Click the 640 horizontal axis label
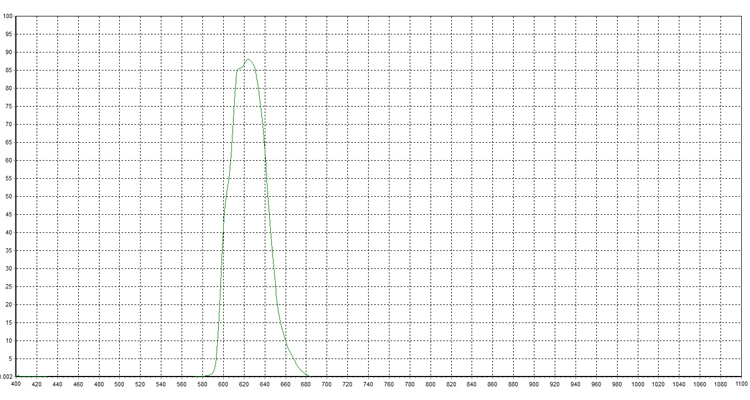 click(x=265, y=384)
